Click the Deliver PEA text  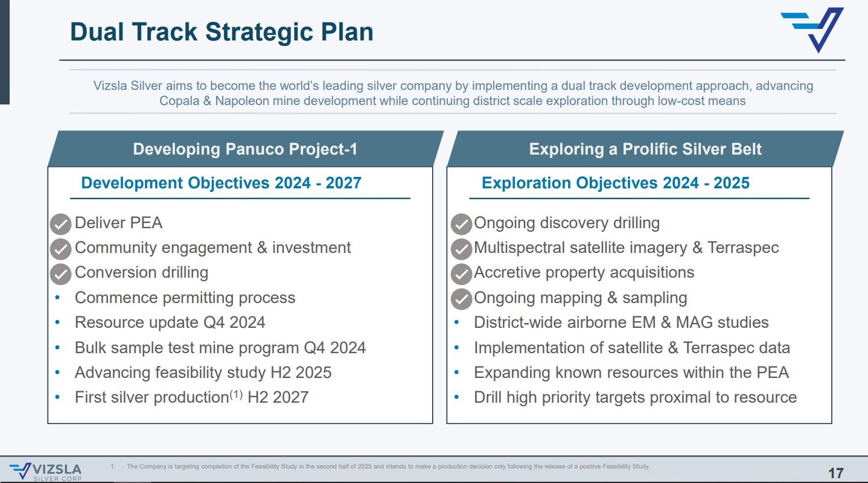pyautogui.click(x=118, y=223)
